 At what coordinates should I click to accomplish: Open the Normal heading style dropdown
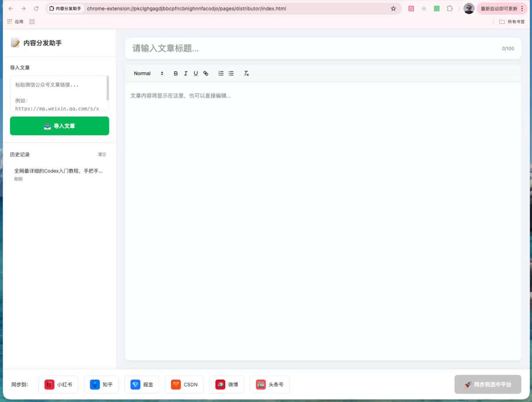149,74
